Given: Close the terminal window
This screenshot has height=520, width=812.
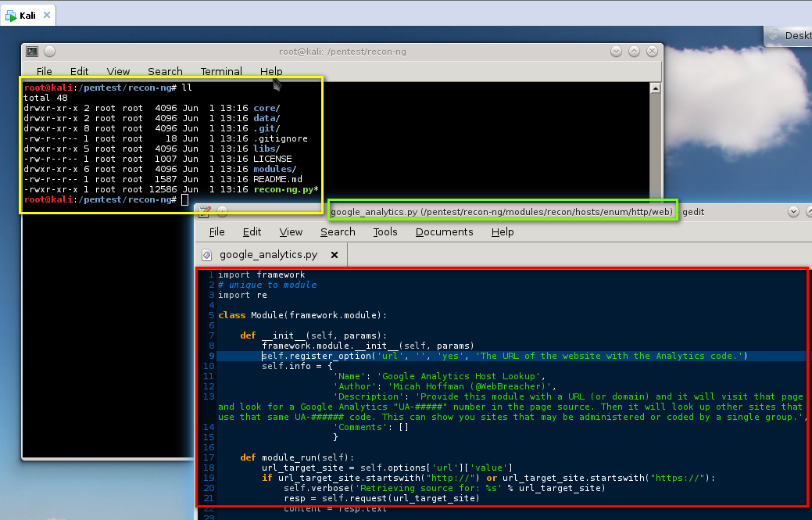Looking at the screenshot, I should point(653,52).
